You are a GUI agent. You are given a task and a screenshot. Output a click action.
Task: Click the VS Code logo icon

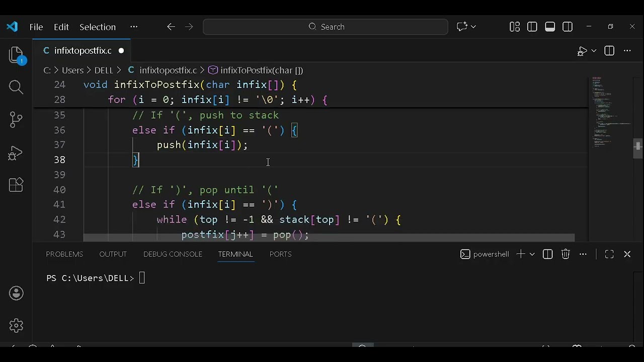point(12,27)
